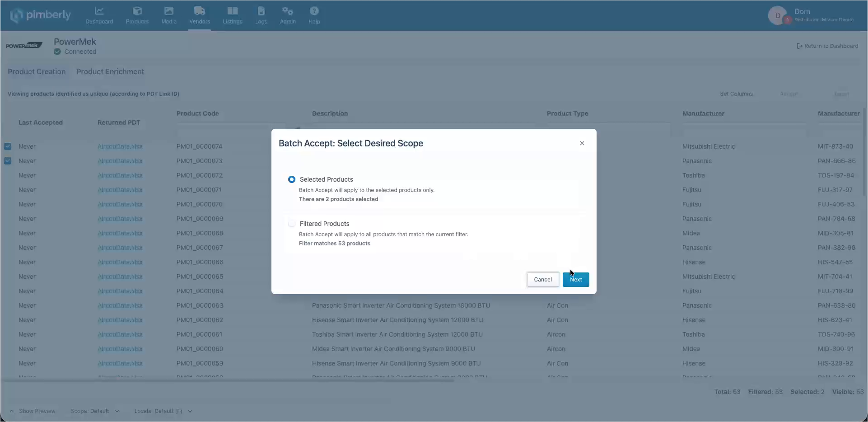This screenshot has width=868, height=422.
Task: Switch to the Product Creation tab
Action: [x=37, y=71]
